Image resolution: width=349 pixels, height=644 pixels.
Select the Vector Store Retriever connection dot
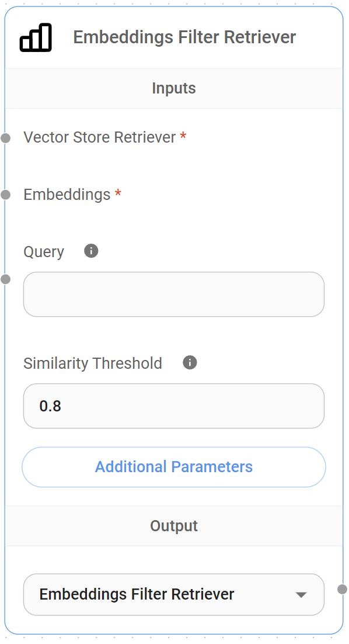(x=5, y=139)
